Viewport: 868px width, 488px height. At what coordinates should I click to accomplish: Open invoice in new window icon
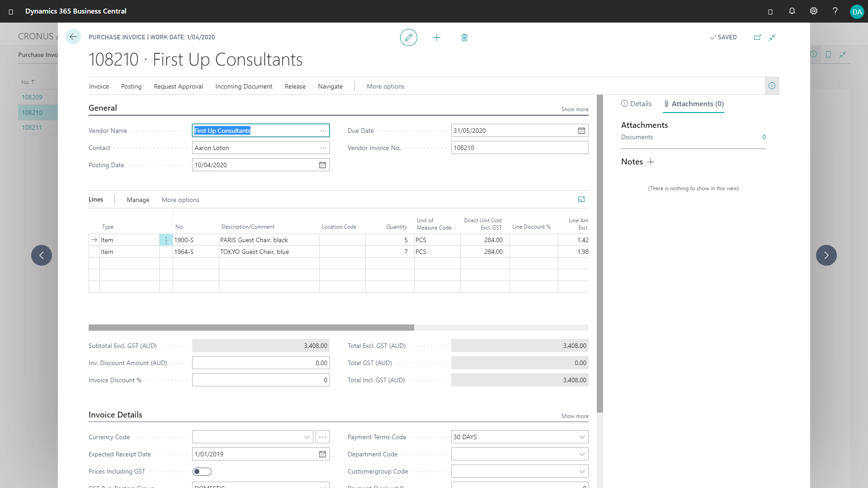click(x=757, y=38)
